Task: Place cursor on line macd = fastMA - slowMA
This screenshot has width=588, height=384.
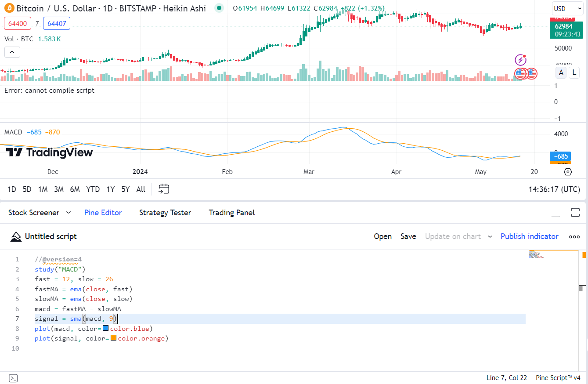Action: click(78, 309)
